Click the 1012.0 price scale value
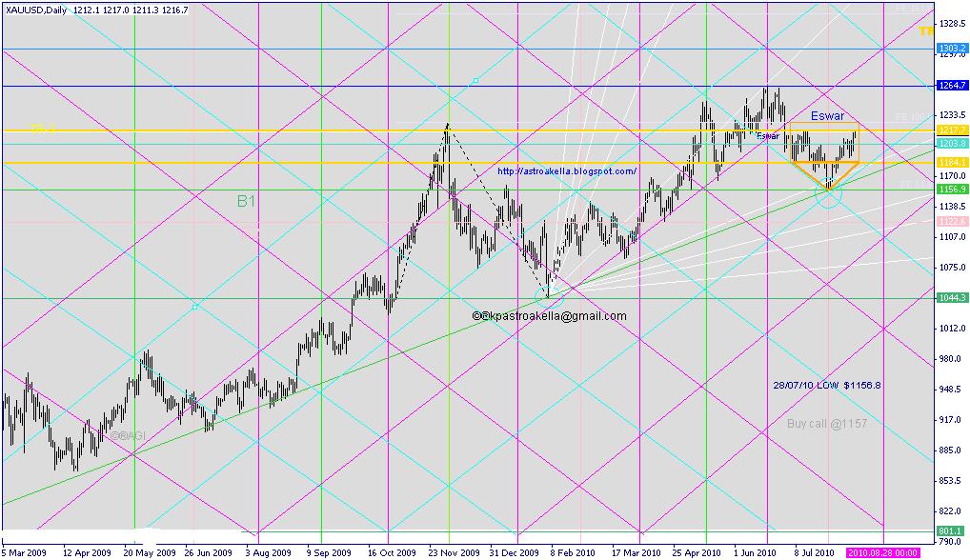This screenshot has height=560, width=970. tap(952, 329)
